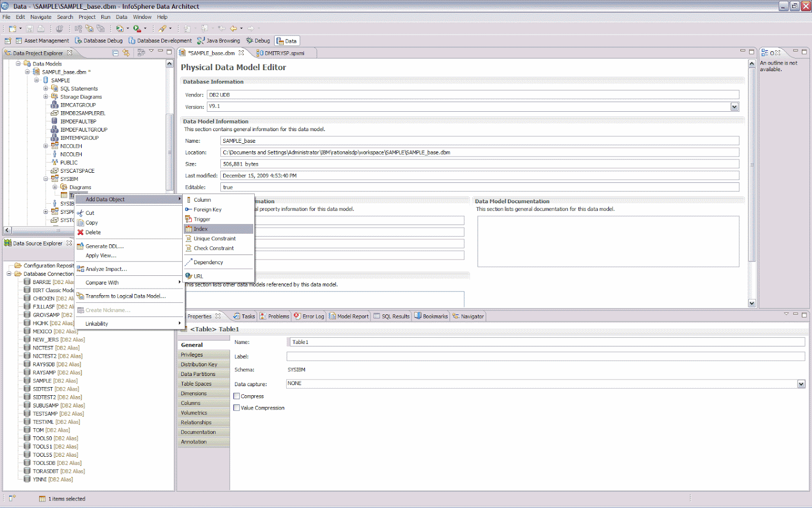812x508 pixels.
Task: Choose Trigger in submenu
Action: pyautogui.click(x=219, y=219)
